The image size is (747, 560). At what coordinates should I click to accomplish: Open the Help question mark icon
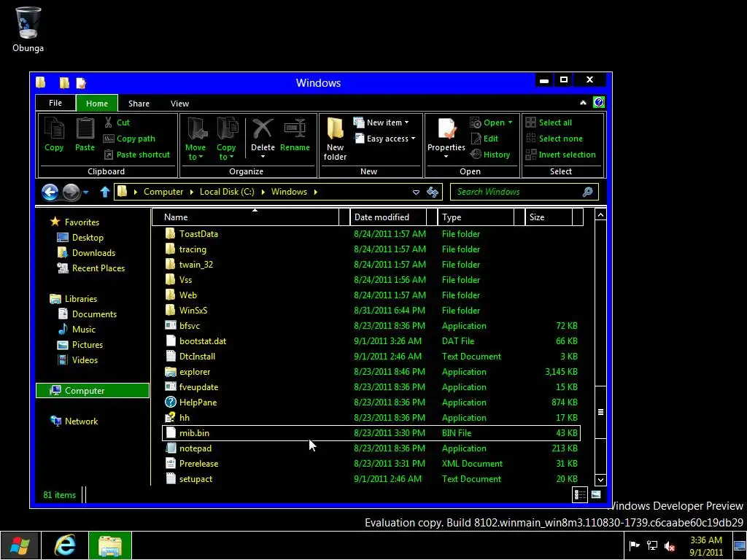pos(599,102)
